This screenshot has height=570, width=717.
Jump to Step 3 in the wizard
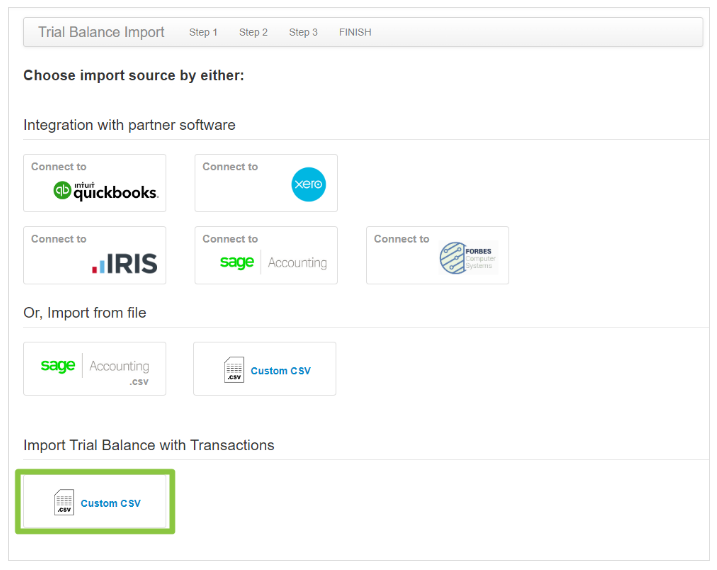pos(303,32)
